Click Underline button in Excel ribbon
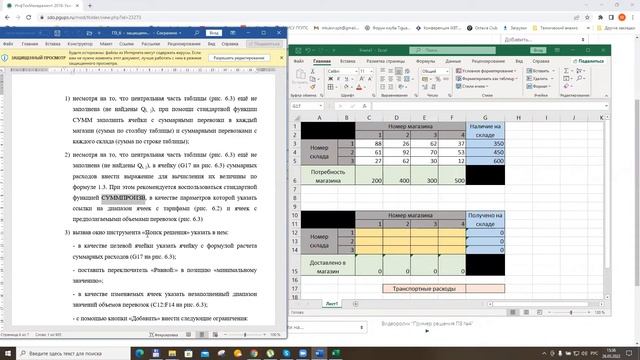This screenshot has width=640, height=360. click(x=346, y=79)
